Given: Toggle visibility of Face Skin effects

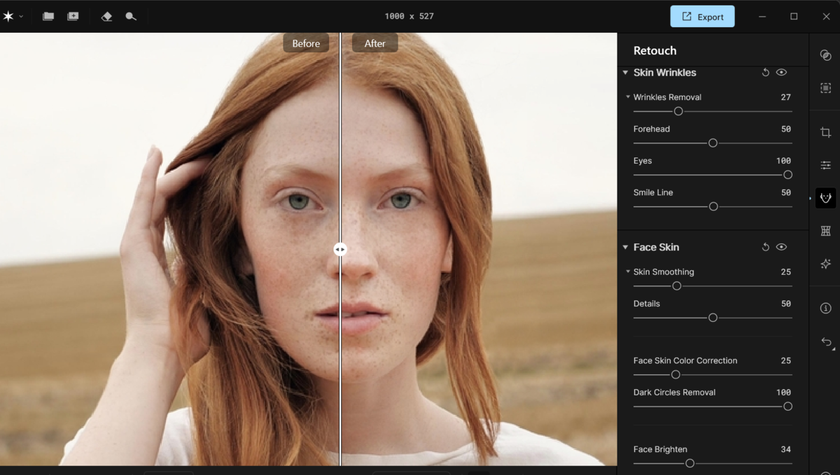Looking at the screenshot, I should pyautogui.click(x=782, y=247).
